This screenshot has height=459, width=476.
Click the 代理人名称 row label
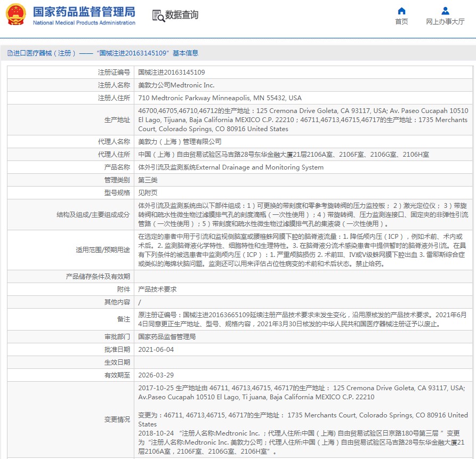(114, 141)
